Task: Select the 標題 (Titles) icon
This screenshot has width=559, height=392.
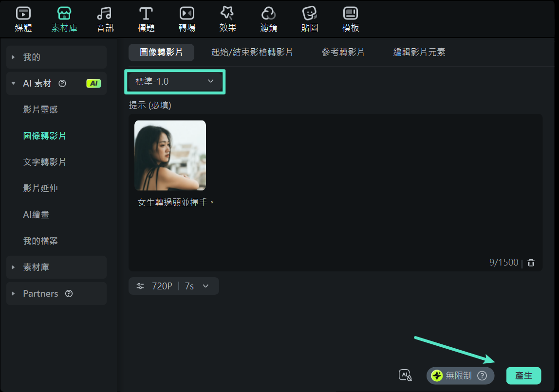Action: pos(146,18)
